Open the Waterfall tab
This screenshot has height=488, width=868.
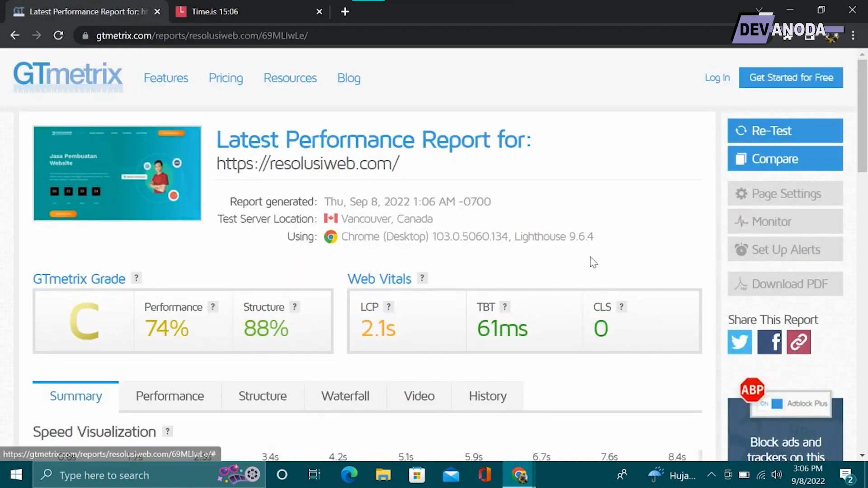coord(345,396)
